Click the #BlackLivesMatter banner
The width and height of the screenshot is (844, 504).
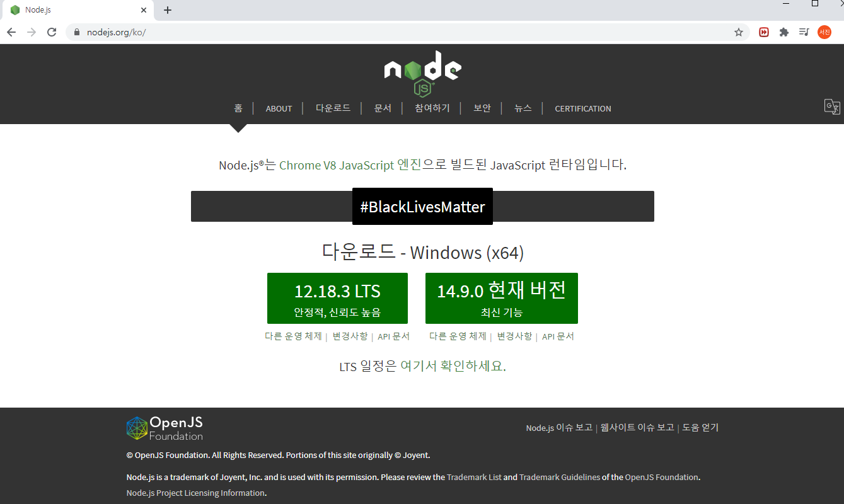(422, 206)
